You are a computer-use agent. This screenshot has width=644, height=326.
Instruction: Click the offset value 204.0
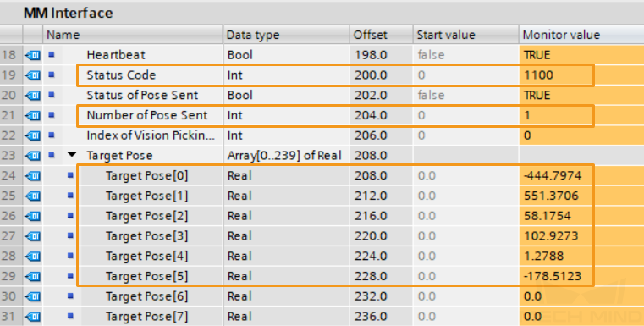[371, 115]
